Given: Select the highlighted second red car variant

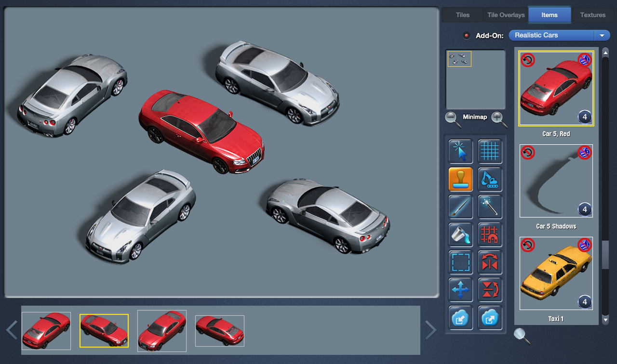Looking at the screenshot, I should pos(104,331).
